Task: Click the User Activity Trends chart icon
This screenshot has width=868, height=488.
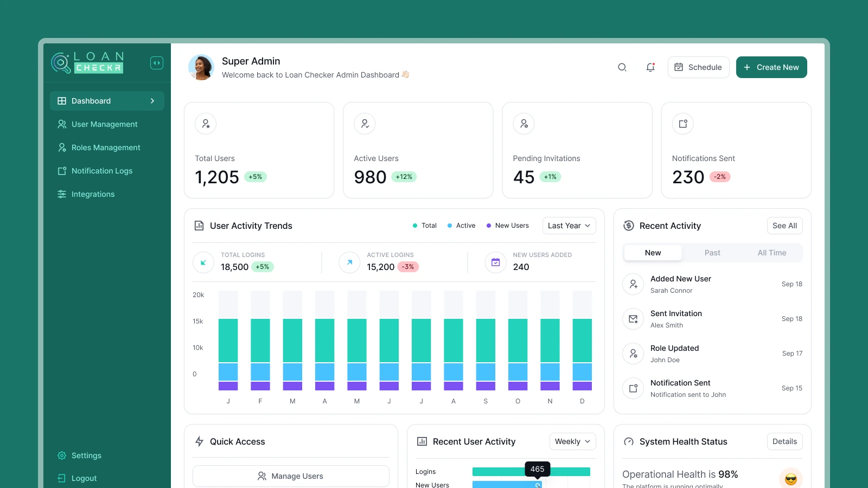Action: click(199, 226)
